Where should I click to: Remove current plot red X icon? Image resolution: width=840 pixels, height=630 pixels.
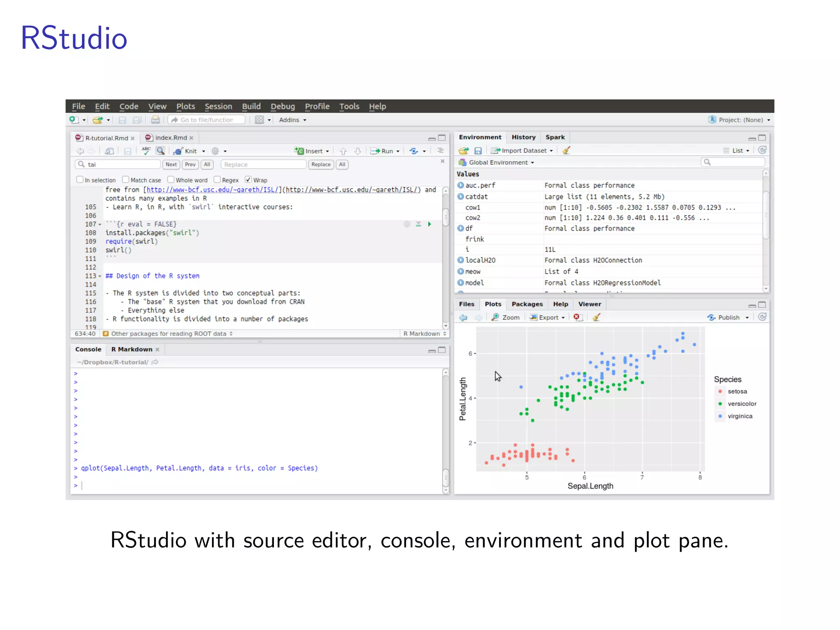coord(577,317)
